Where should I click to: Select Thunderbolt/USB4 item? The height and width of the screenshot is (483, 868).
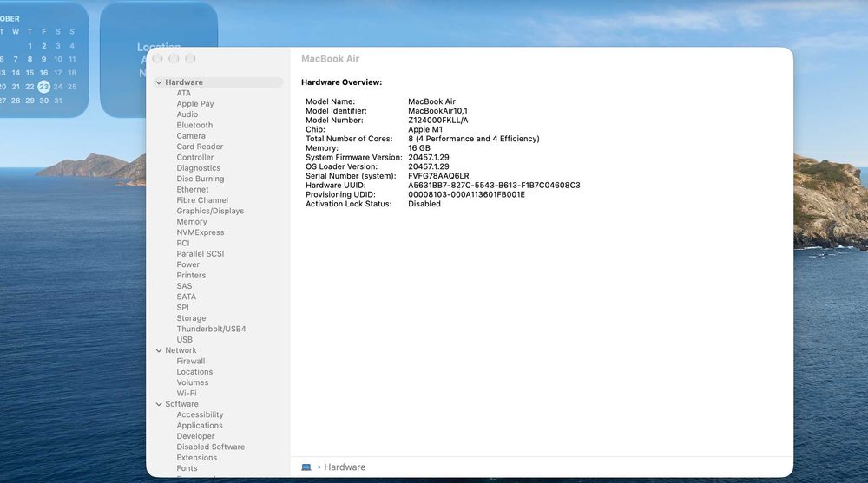(x=212, y=330)
